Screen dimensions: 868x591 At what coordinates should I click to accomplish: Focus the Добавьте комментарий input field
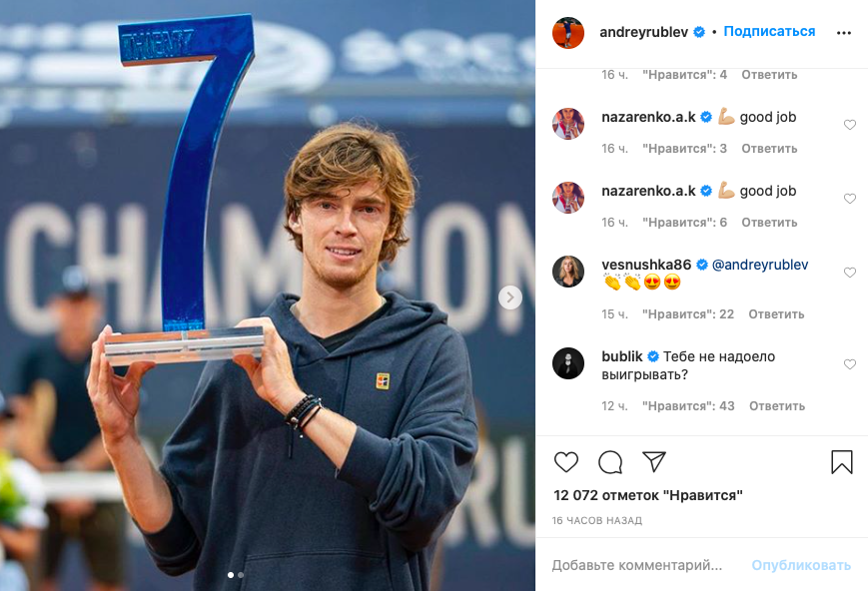pyautogui.click(x=642, y=565)
